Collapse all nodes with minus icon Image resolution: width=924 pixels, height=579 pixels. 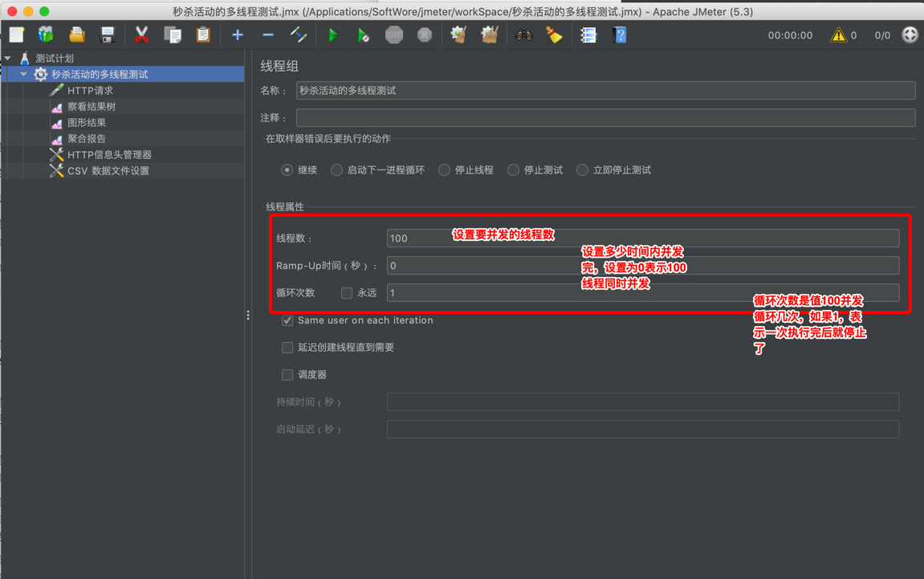click(x=268, y=35)
